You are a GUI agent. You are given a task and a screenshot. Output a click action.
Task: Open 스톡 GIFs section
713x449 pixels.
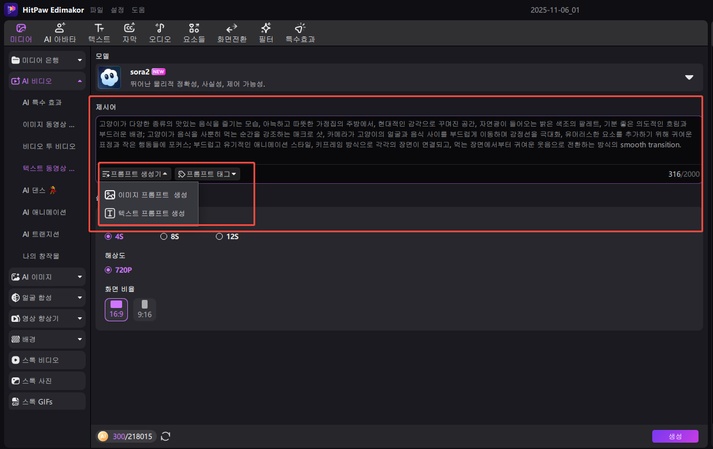click(47, 402)
